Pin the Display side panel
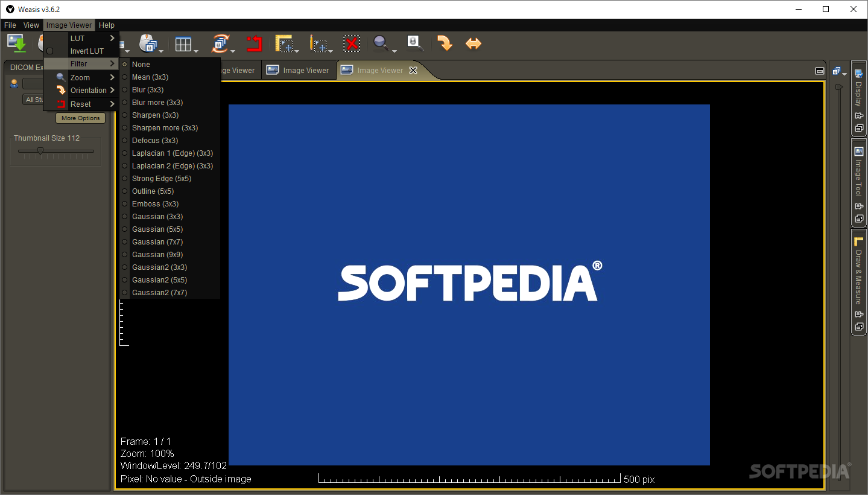The image size is (868, 495). coord(859,116)
